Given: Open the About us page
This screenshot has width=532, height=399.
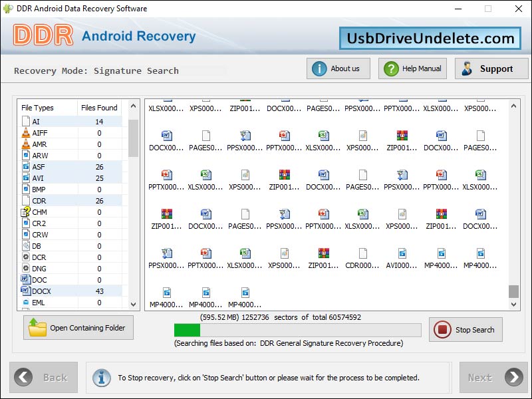Looking at the screenshot, I should click(338, 68).
